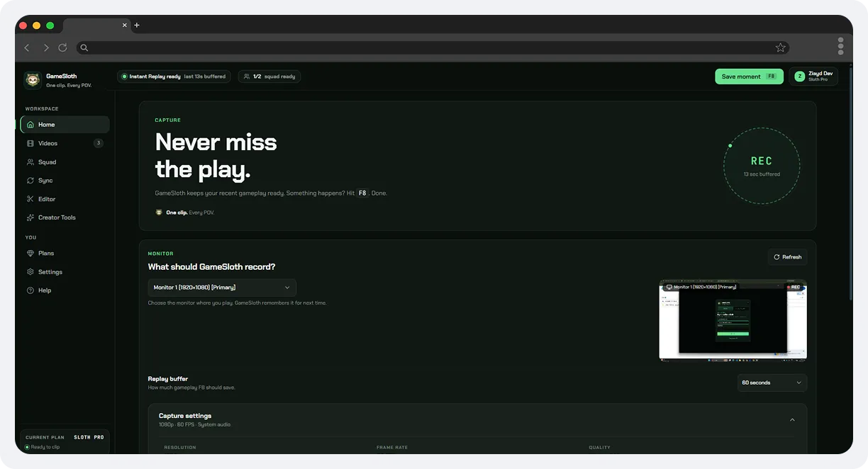The image size is (868, 469).
Task: Click the 1/2 squad ready pill
Action: tap(269, 77)
